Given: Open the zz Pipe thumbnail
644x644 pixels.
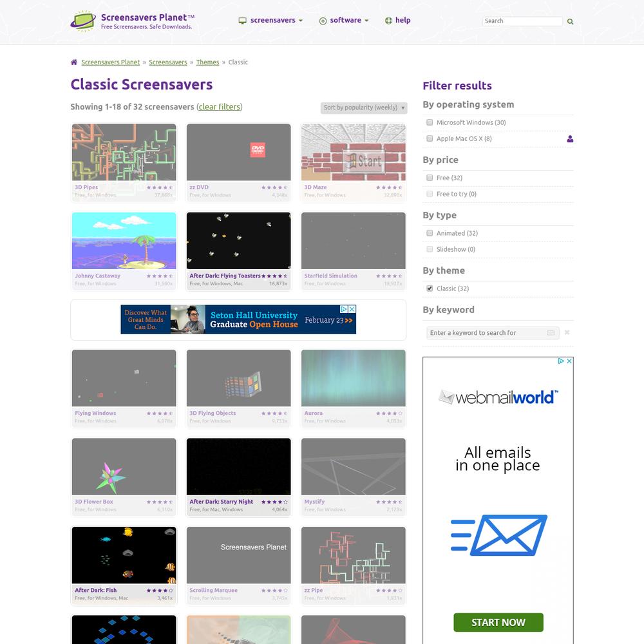Looking at the screenshot, I should pyautogui.click(x=353, y=555).
